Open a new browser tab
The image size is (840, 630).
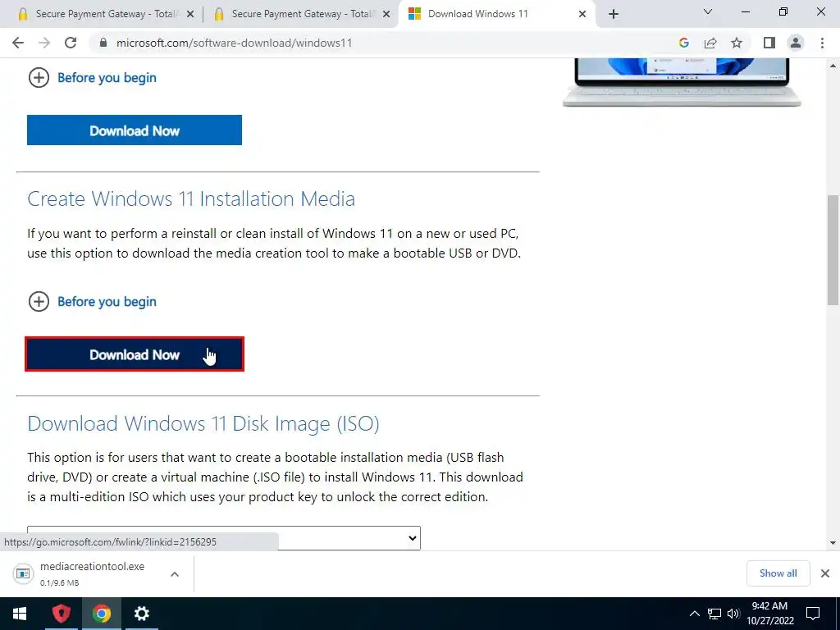(x=614, y=14)
